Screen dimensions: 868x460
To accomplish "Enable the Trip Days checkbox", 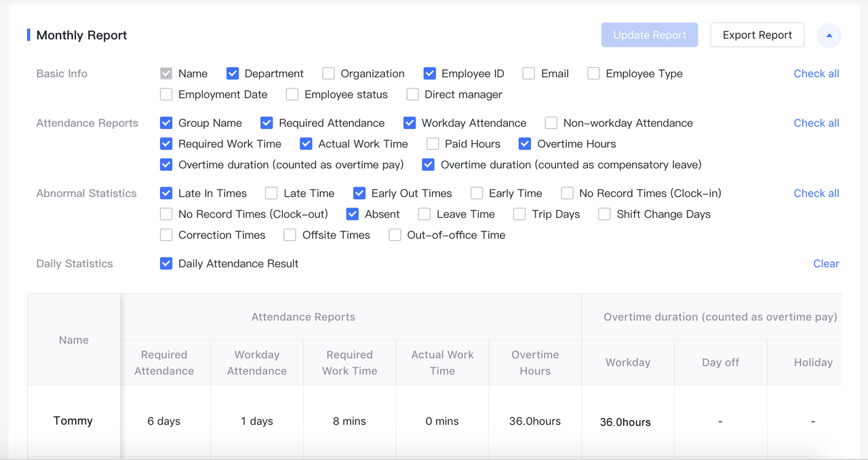I will 519,214.
